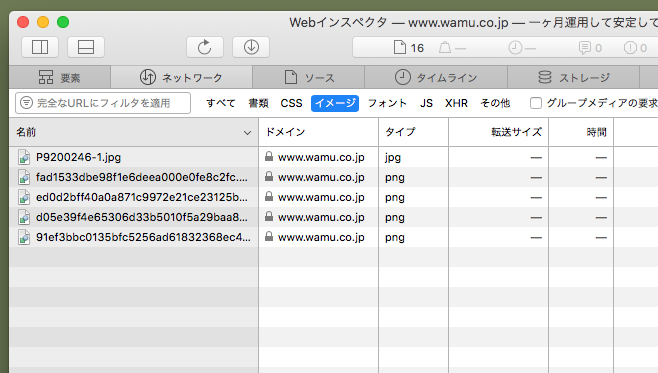Reload the page with the circular arrow button
658x373 pixels.
coord(205,47)
